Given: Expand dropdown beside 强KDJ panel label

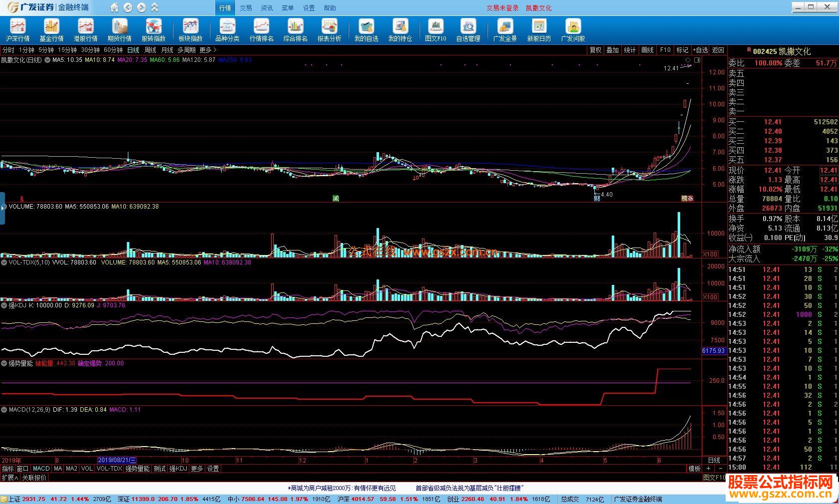Looking at the screenshot, I should coord(4,305).
